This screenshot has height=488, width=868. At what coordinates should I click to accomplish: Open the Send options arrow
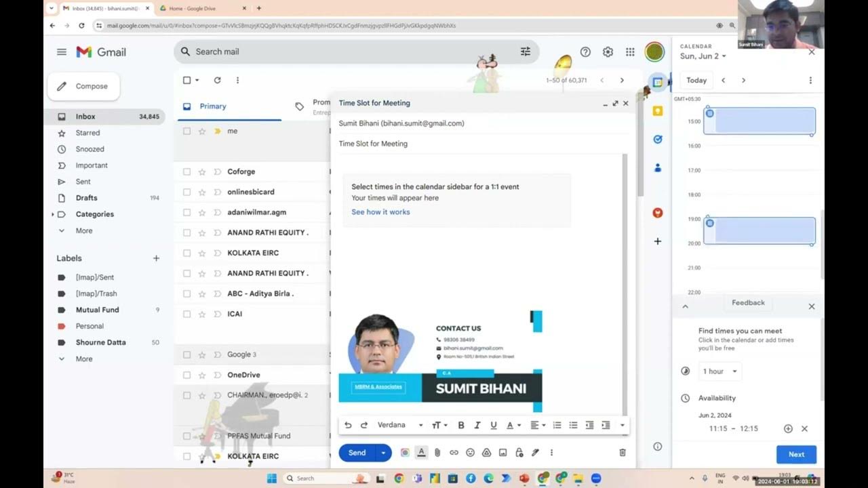tap(383, 453)
